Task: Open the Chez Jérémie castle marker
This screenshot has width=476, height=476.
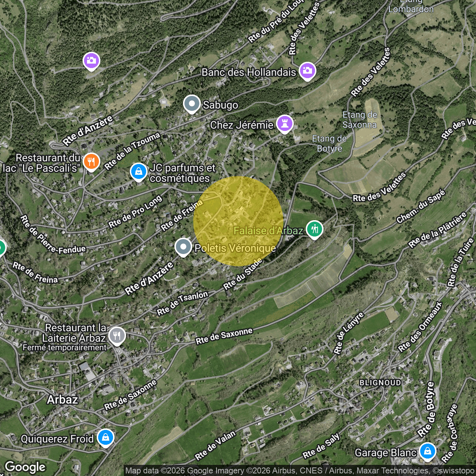Action: (x=285, y=123)
